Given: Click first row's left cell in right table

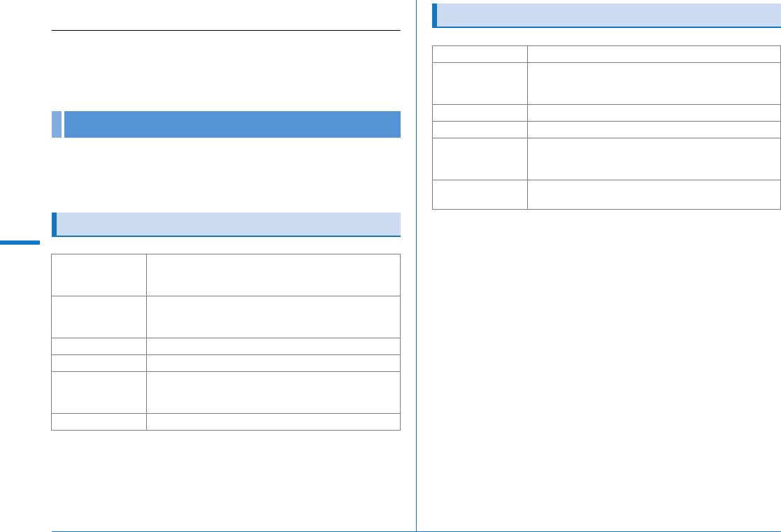Looking at the screenshot, I should coord(480,54).
